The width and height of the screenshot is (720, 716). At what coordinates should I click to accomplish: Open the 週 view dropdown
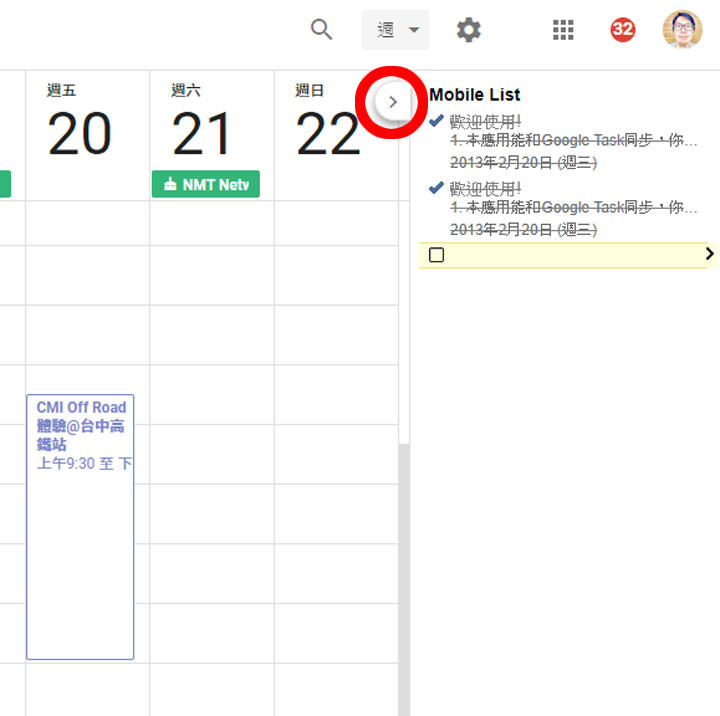pyautogui.click(x=395, y=30)
